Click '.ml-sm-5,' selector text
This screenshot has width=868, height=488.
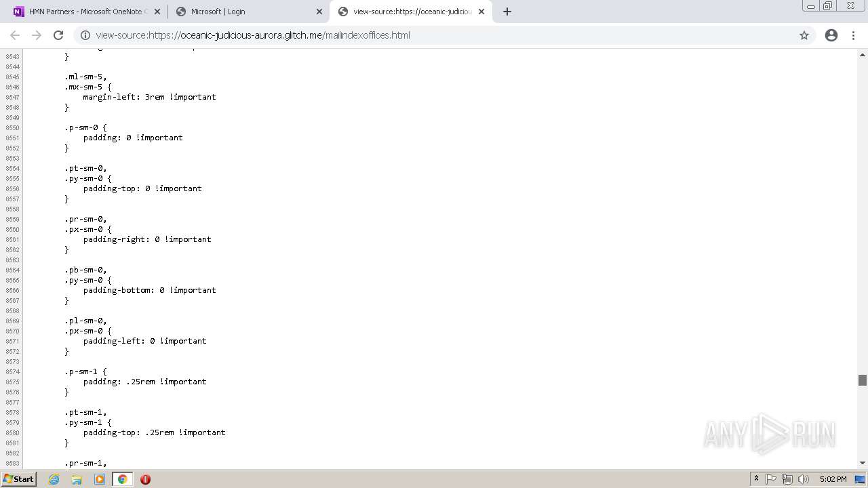click(x=85, y=77)
